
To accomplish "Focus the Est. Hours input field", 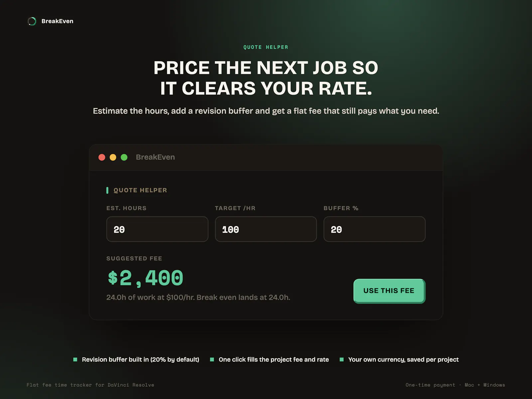I will [x=157, y=229].
